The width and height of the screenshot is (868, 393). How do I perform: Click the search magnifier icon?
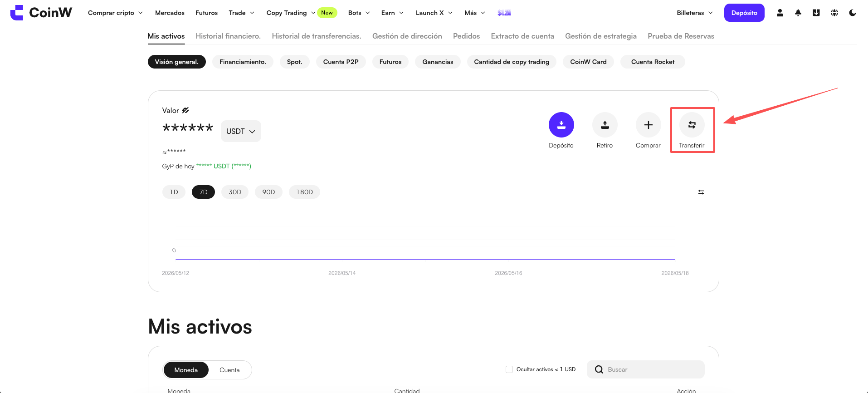599,369
